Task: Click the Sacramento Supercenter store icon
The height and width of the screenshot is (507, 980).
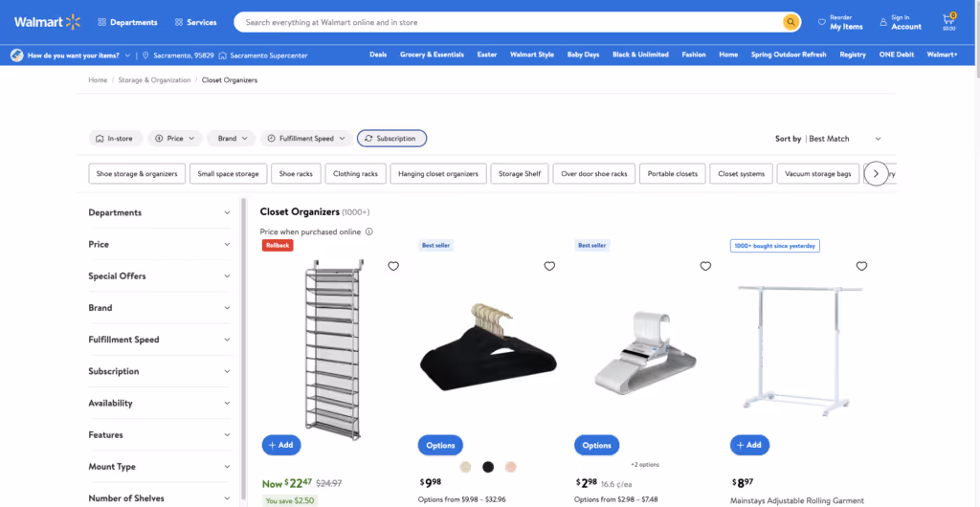Action: pos(222,55)
